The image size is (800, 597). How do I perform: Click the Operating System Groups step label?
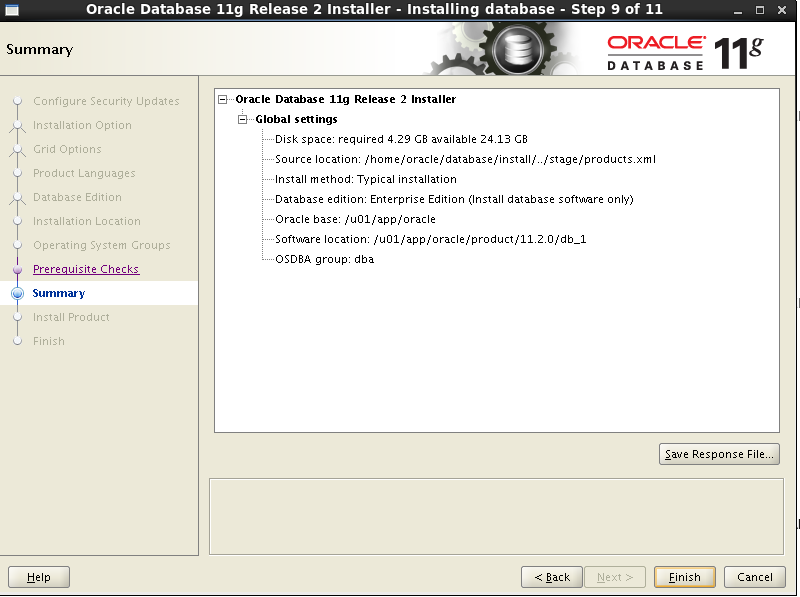(102, 245)
